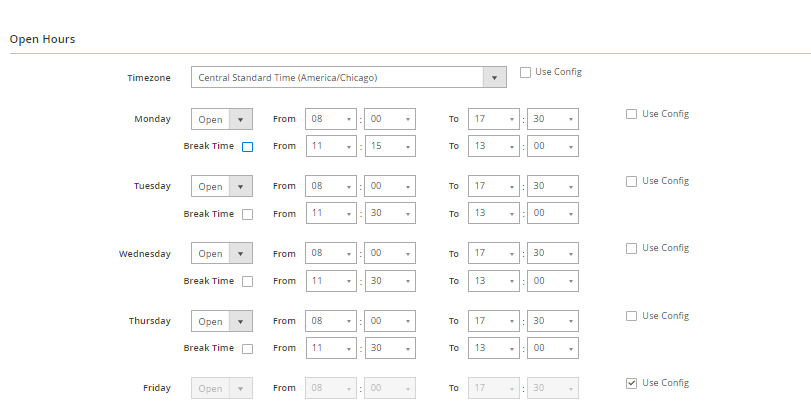This screenshot has height=404, width=811.
Task: Check Use Config next to Timezone
Action: pyautogui.click(x=526, y=72)
